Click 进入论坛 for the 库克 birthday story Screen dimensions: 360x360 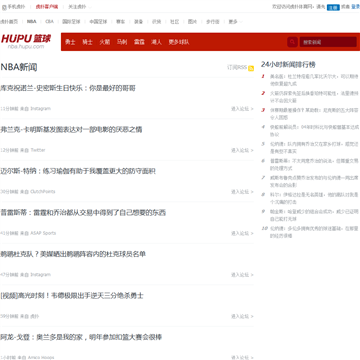coord(242,109)
